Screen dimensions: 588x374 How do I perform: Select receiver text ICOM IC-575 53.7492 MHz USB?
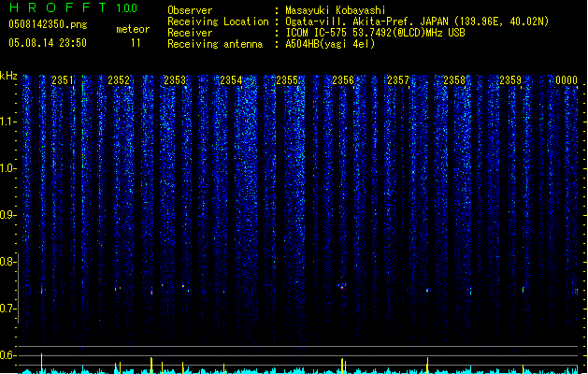pyautogui.click(x=375, y=33)
